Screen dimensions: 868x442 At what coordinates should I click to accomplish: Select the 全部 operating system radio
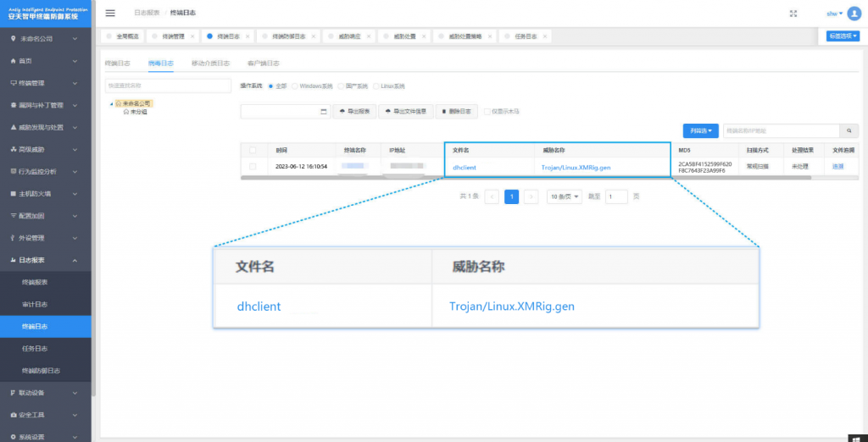(270, 86)
